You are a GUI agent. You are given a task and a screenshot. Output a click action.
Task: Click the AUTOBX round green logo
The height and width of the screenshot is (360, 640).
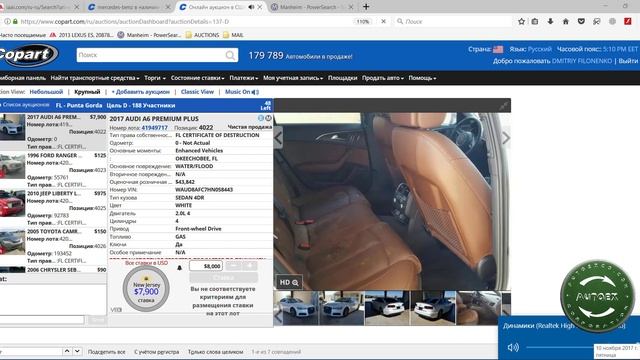coord(597,297)
